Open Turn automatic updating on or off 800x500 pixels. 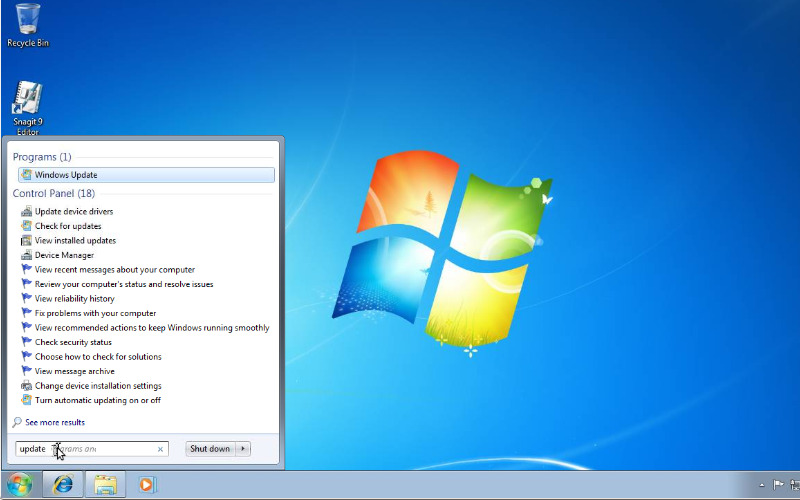[x=97, y=401]
